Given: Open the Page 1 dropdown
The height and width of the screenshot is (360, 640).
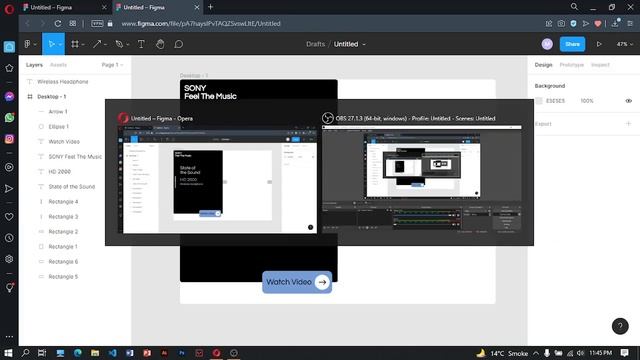Looking at the screenshot, I should pyautogui.click(x=112, y=65).
